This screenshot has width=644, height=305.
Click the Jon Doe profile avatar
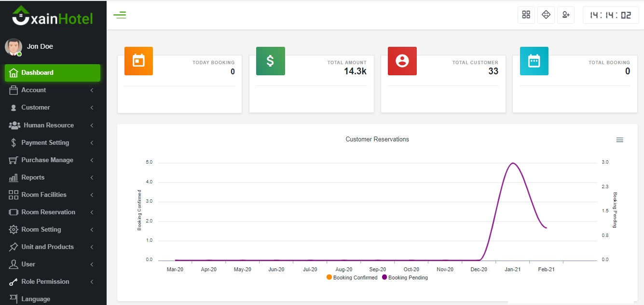[x=13, y=47]
